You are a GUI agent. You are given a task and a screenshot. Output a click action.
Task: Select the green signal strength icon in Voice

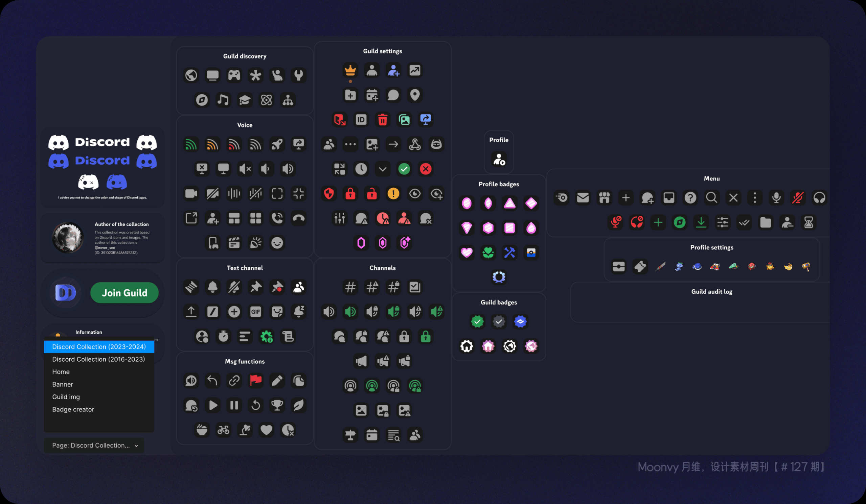(191, 144)
